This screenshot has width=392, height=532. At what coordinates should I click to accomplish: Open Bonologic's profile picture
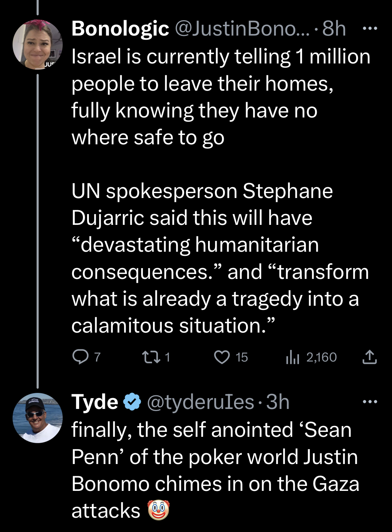coord(38,44)
